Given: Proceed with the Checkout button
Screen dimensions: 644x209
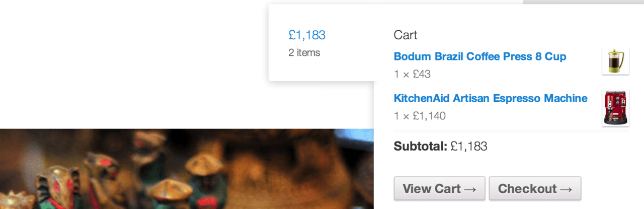Looking at the screenshot, I should pyautogui.click(x=535, y=189).
